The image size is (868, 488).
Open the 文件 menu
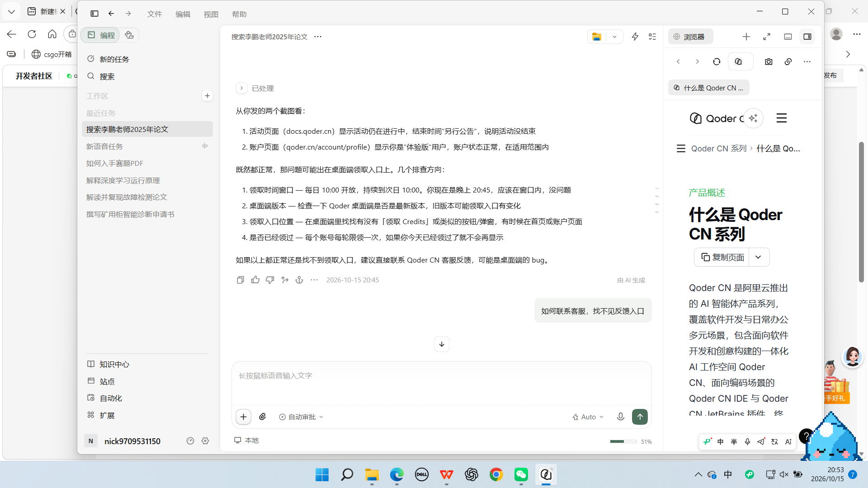(155, 14)
